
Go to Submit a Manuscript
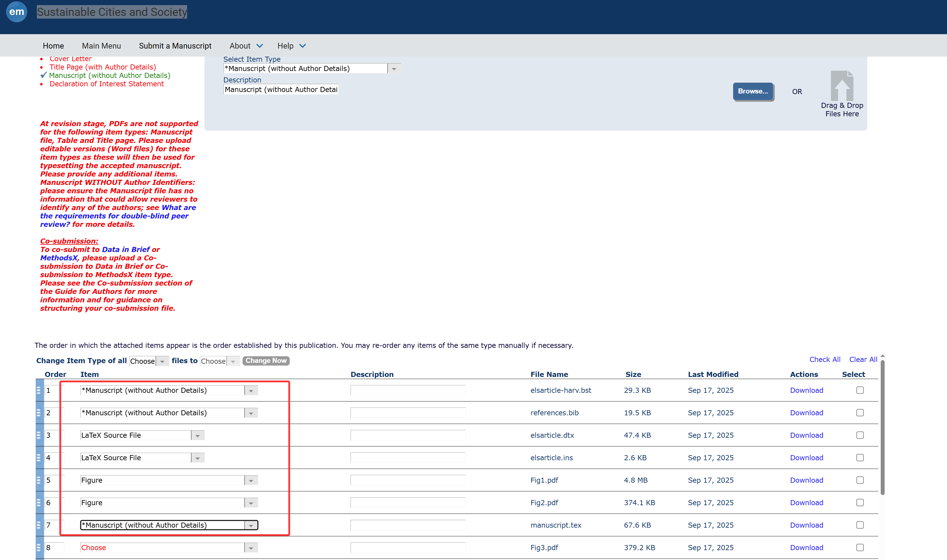pos(175,46)
